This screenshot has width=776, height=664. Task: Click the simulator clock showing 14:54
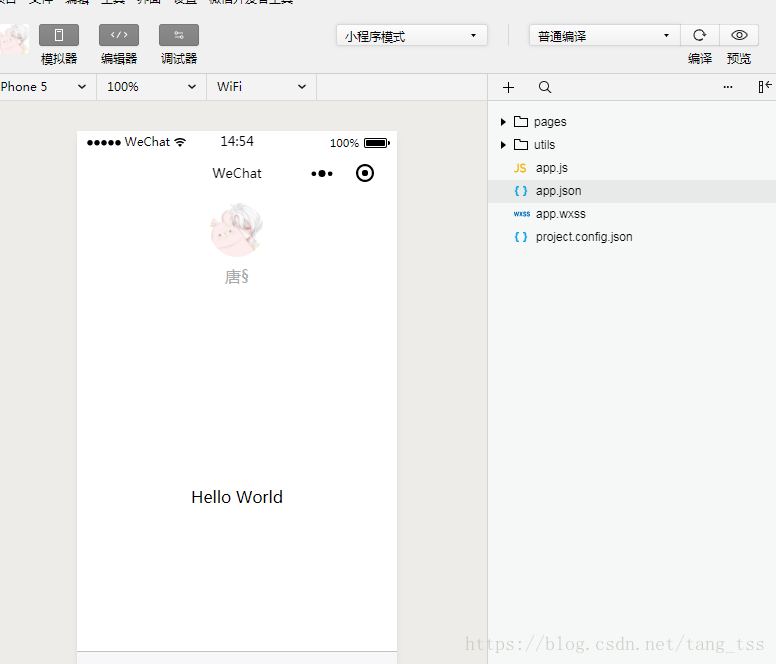[x=237, y=142]
